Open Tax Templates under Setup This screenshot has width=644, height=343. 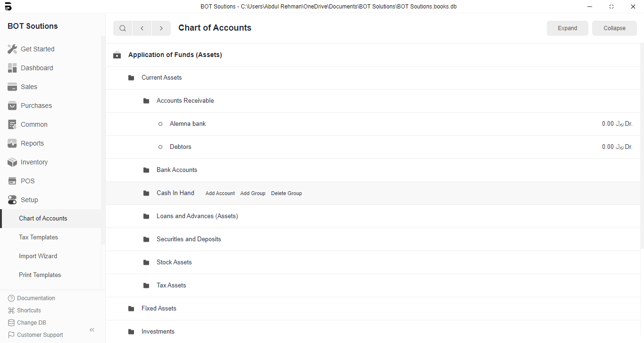(38, 237)
